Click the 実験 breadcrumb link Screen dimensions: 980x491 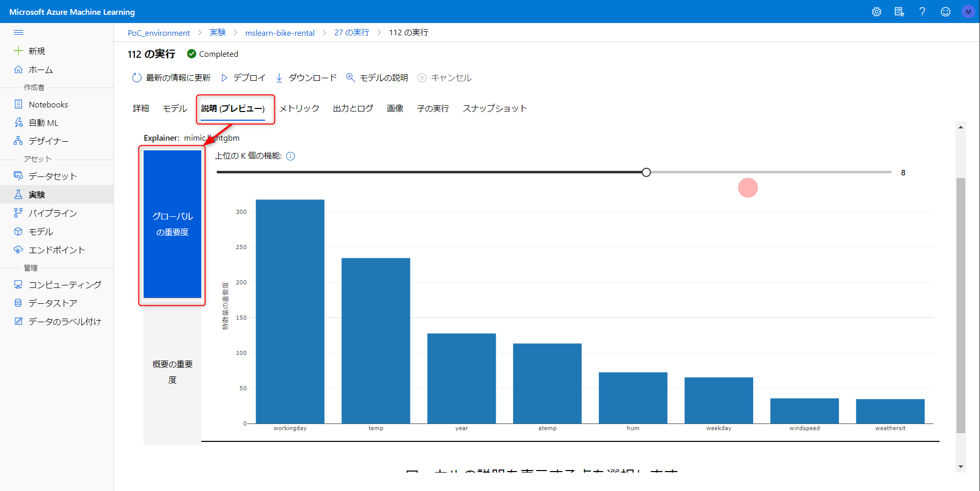click(x=218, y=32)
